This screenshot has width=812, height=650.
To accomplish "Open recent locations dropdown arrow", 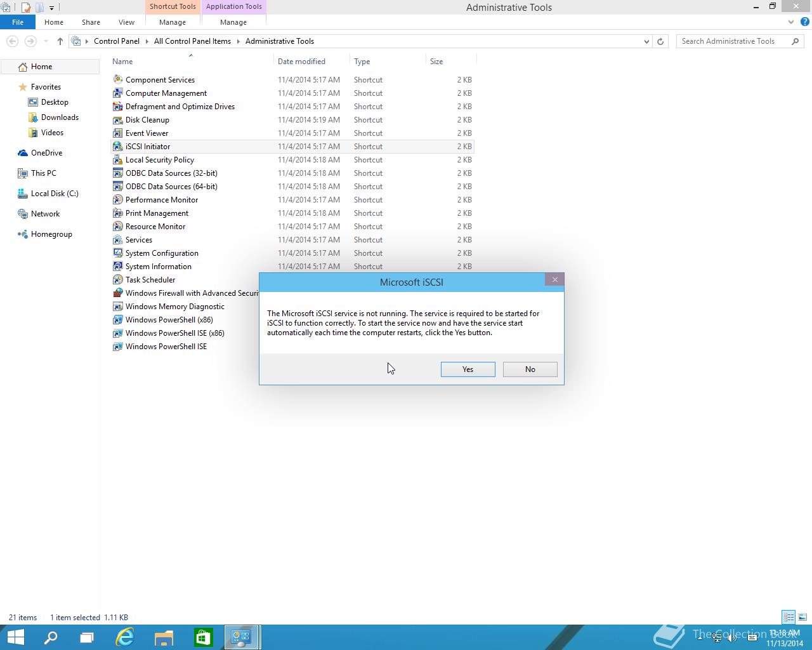I will pyautogui.click(x=46, y=41).
